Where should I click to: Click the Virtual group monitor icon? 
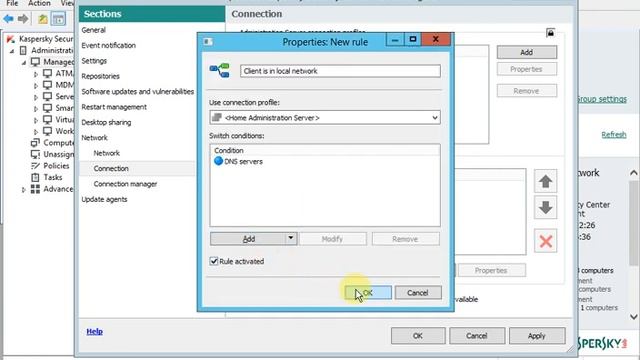[x=47, y=120]
